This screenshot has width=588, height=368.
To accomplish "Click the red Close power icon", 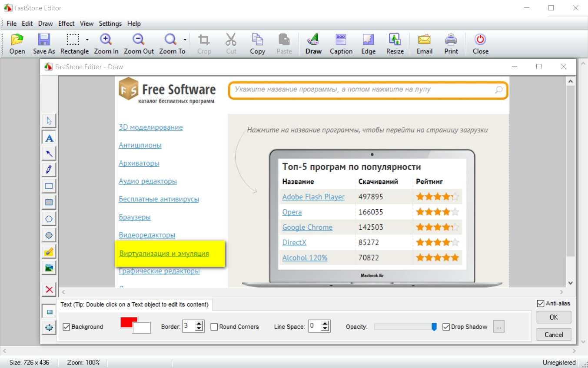I will [x=480, y=40].
